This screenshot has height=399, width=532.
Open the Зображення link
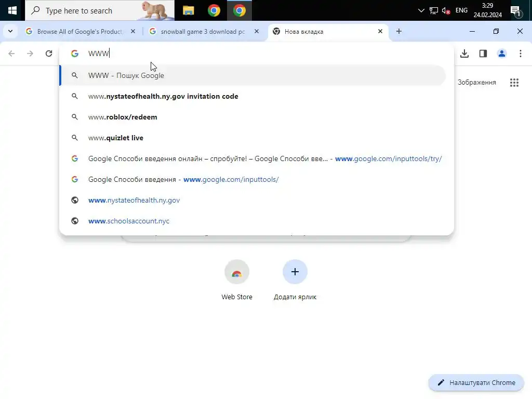pos(476,83)
